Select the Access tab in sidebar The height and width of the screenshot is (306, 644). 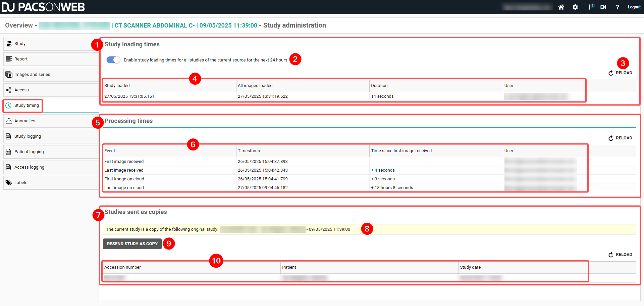coord(21,90)
